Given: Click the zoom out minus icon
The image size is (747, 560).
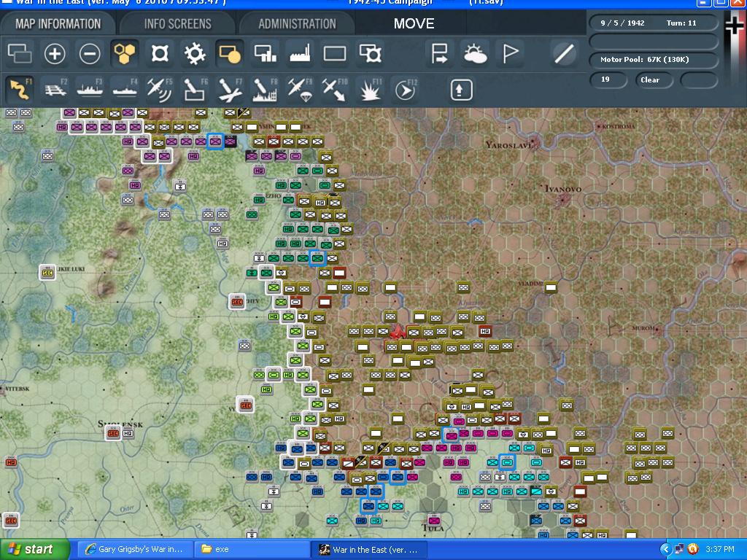Looking at the screenshot, I should click(x=90, y=53).
